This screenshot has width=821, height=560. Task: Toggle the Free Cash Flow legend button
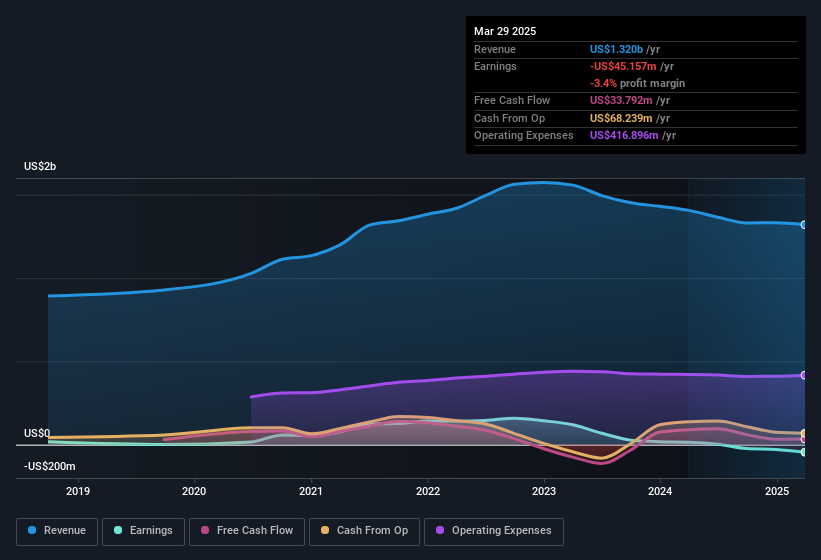click(247, 531)
